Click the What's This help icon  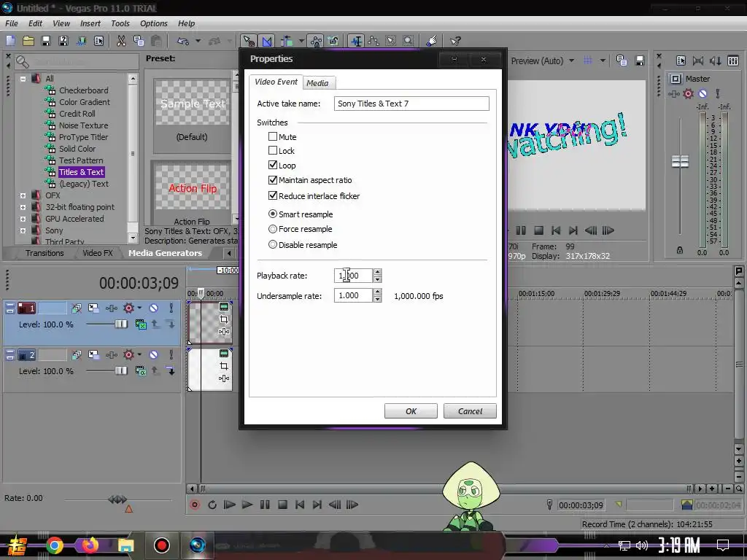pos(455,41)
